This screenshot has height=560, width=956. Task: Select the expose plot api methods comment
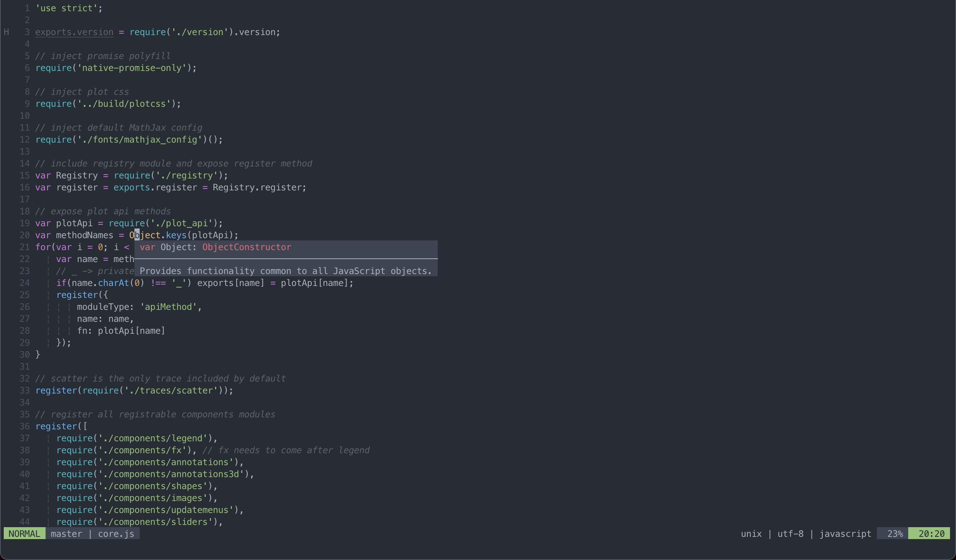tap(102, 211)
